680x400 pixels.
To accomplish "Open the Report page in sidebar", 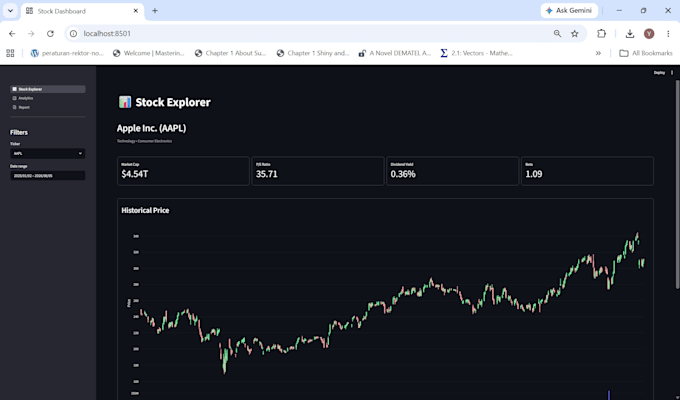I will tap(48, 107).
